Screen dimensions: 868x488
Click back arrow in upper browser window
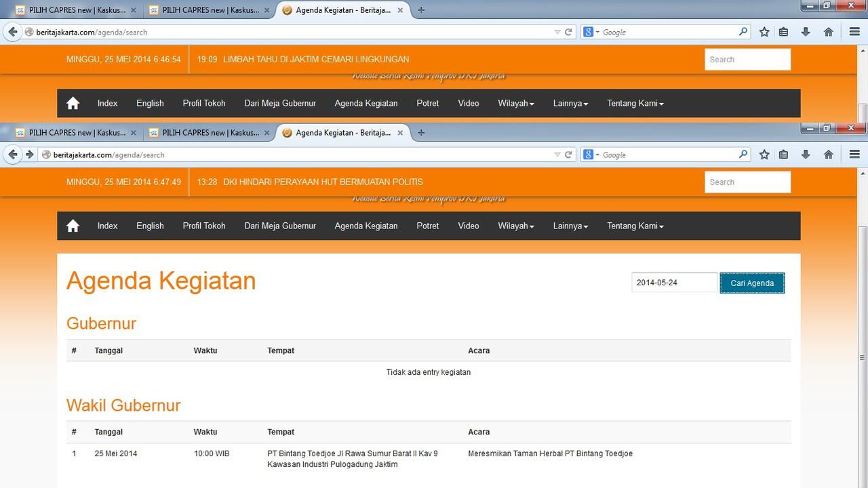pyautogui.click(x=13, y=32)
